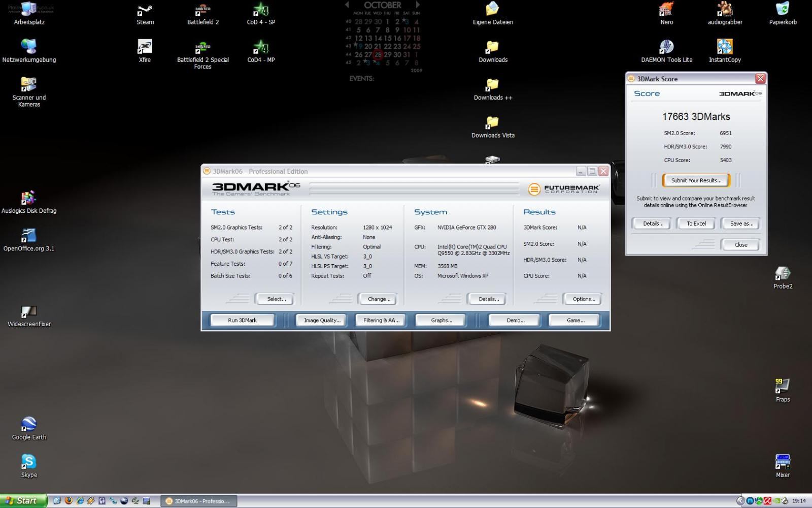This screenshot has width=812, height=508.
Task: Click the Avira tray icon
Action: [x=767, y=500]
